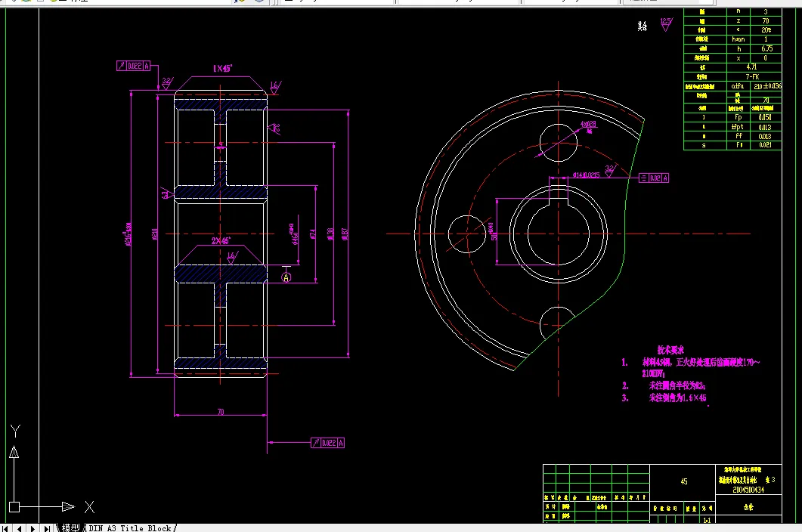Click the UCS icon origin square
This screenshot has width=802, height=532.
click(x=14, y=507)
